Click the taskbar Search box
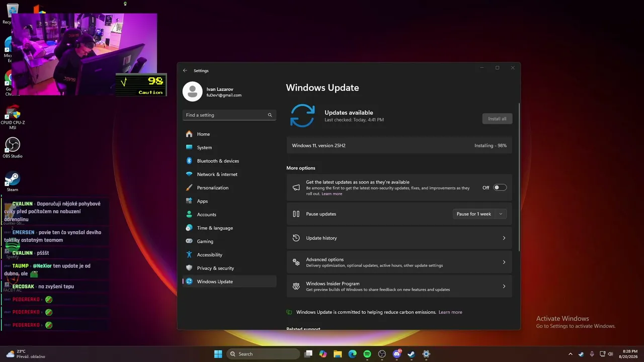The width and height of the screenshot is (644, 362). pos(262,354)
